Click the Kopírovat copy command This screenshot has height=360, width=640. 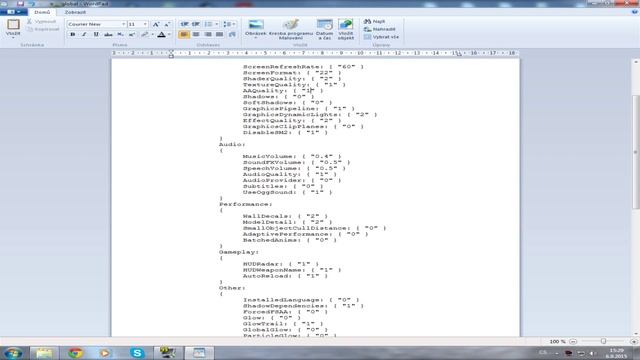(43, 29)
